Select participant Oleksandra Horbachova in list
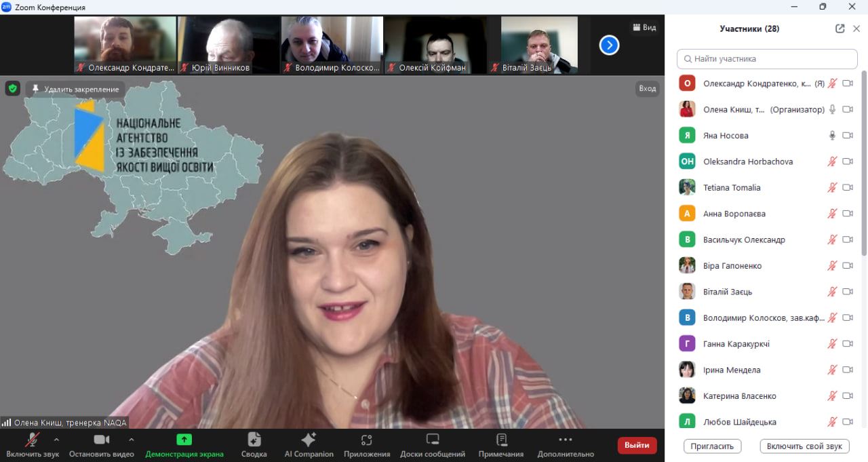Viewport: 868px width, 462px height. click(747, 161)
